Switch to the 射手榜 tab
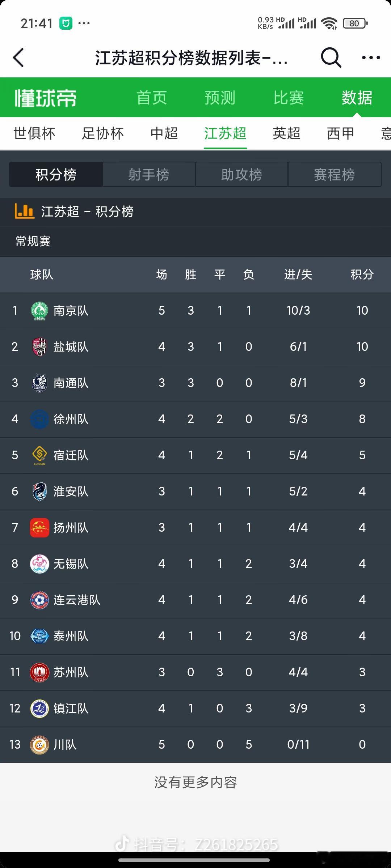 tap(149, 174)
